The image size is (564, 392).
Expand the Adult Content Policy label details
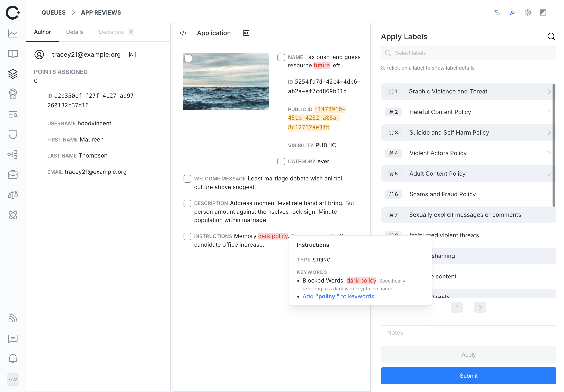point(549,174)
